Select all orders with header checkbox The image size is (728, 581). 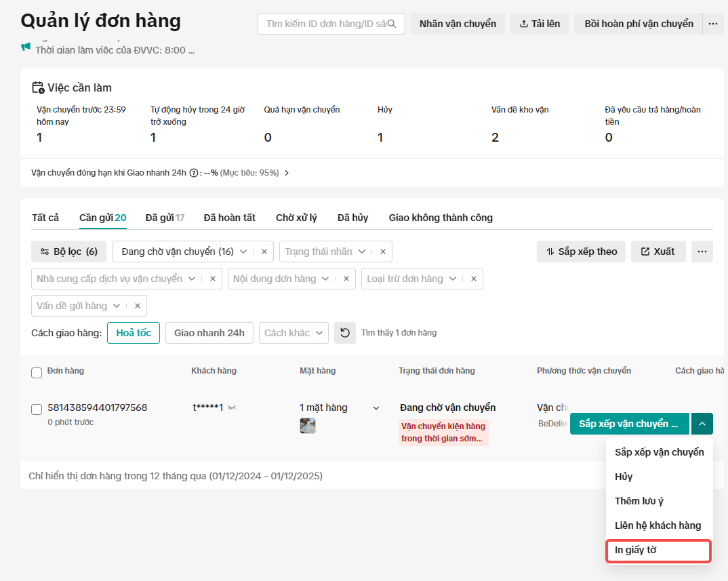pyautogui.click(x=37, y=372)
